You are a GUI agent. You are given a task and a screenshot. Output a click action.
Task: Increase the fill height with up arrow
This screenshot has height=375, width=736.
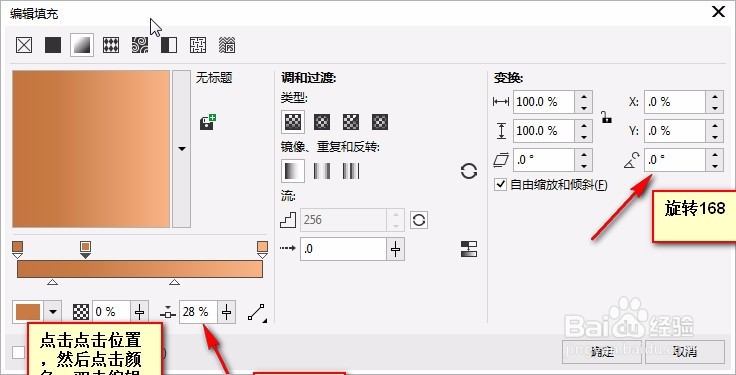[x=583, y=125]
